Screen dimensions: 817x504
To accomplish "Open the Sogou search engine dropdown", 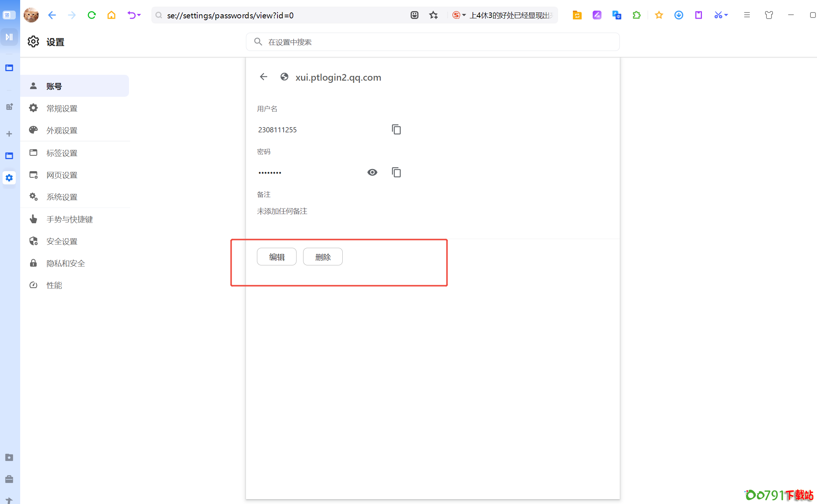I will [x=464, y=15].
